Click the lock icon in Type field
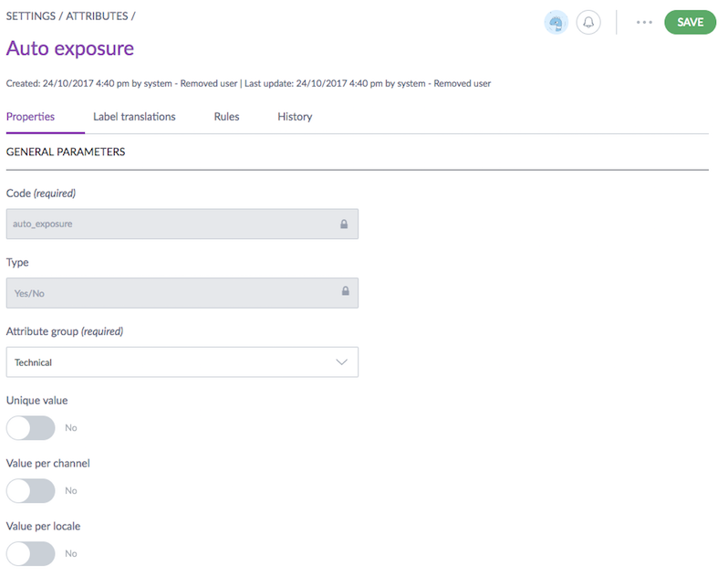This screenshot has width=728, height=576. coord(345,292)
